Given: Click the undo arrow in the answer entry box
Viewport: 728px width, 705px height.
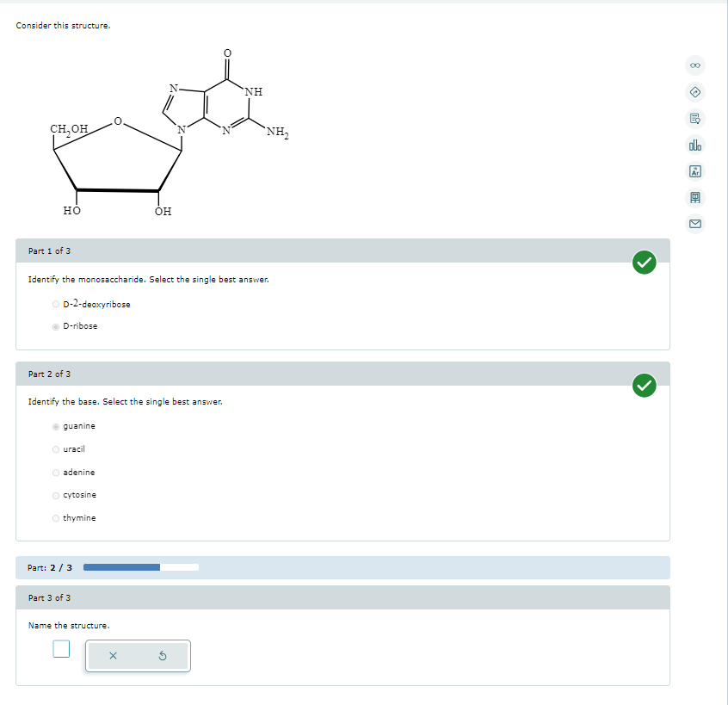Looking at the screenshot, I should coord(163,656).
